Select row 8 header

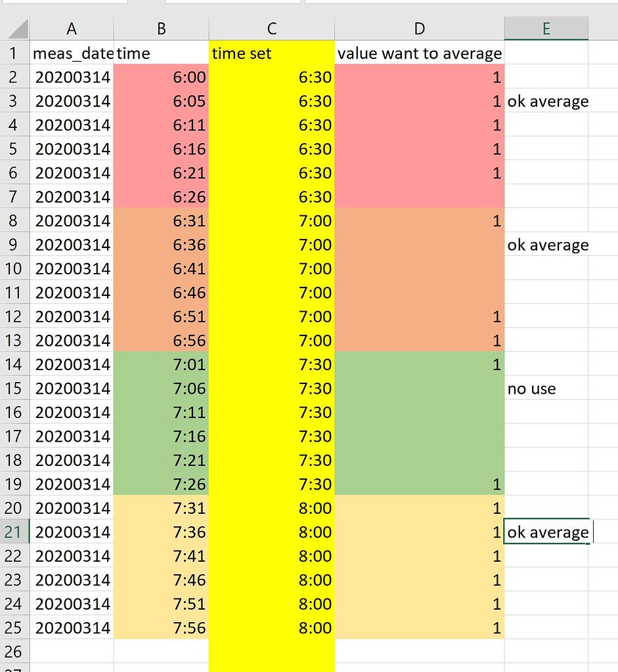tap(14, 220)
